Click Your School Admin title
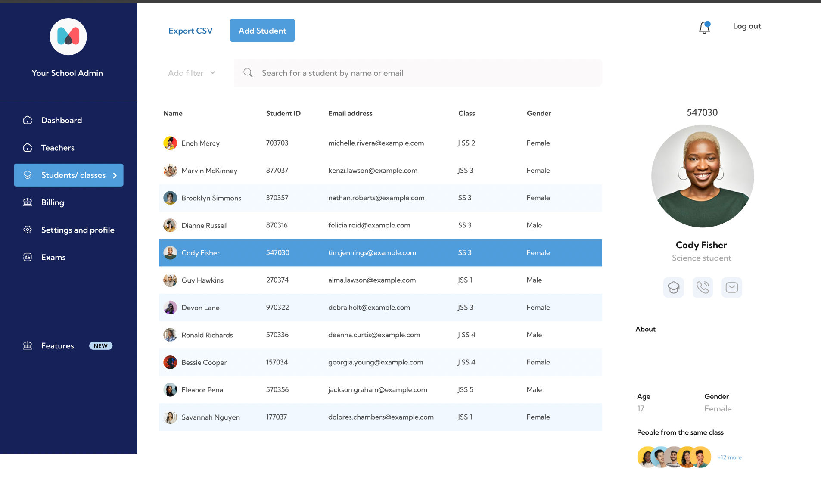The image size is (821, 504). click(x=67, y=73)
